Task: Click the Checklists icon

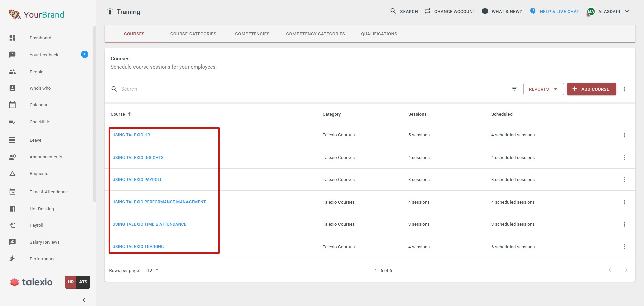Action: pos(12,122)
